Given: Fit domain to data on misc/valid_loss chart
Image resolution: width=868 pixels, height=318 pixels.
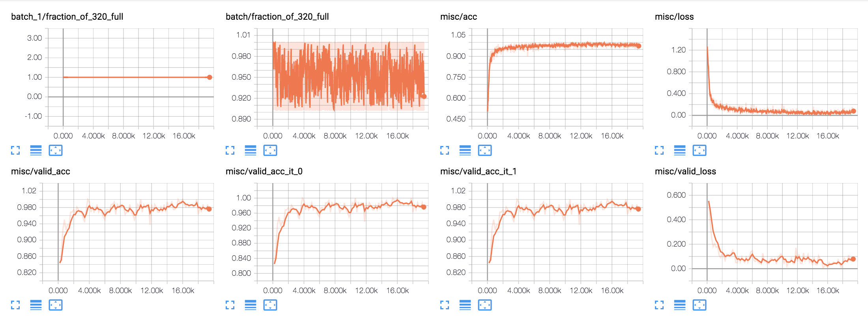Looking at the screenshot, I should click(x=700, y=305).
